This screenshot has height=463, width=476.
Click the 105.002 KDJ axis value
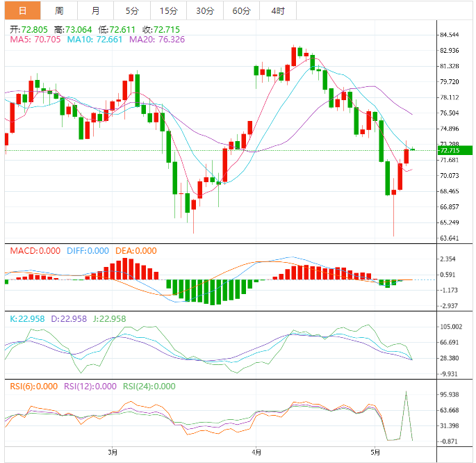click(x=451, y=327)
